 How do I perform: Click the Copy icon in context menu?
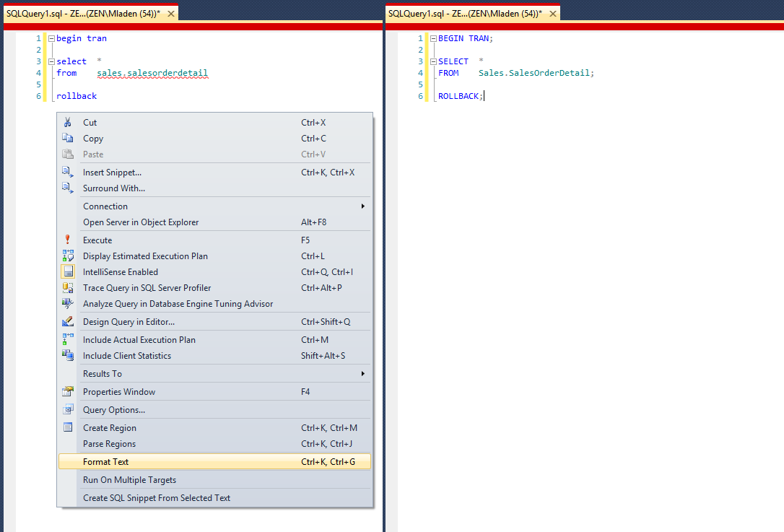[x=68, y=139]
